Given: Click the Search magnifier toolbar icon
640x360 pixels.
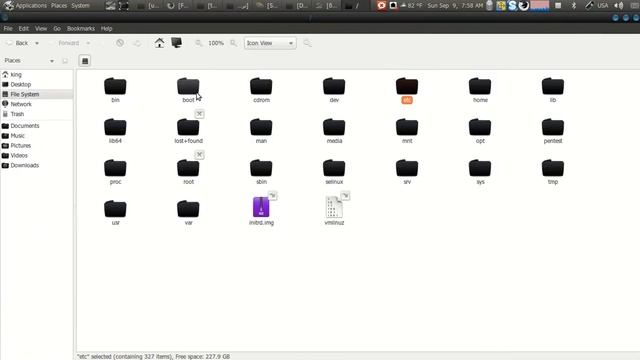Looking at the screenshot, I should point(307,43).
